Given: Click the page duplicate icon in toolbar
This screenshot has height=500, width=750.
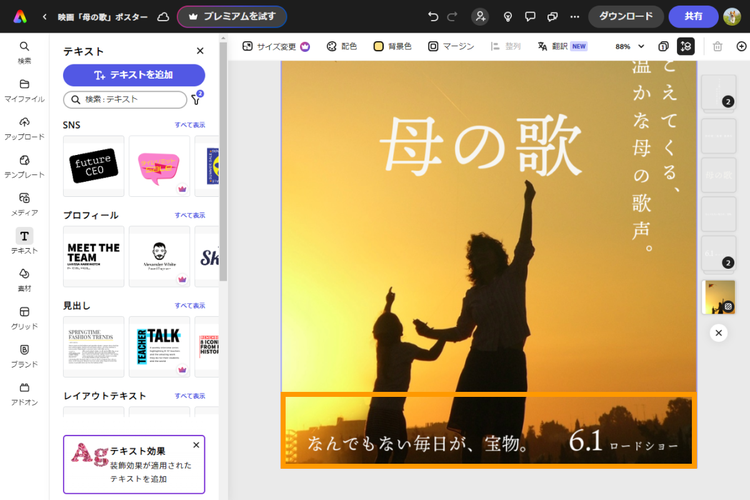Looking at the screenshot, I should tap(663, 46).
